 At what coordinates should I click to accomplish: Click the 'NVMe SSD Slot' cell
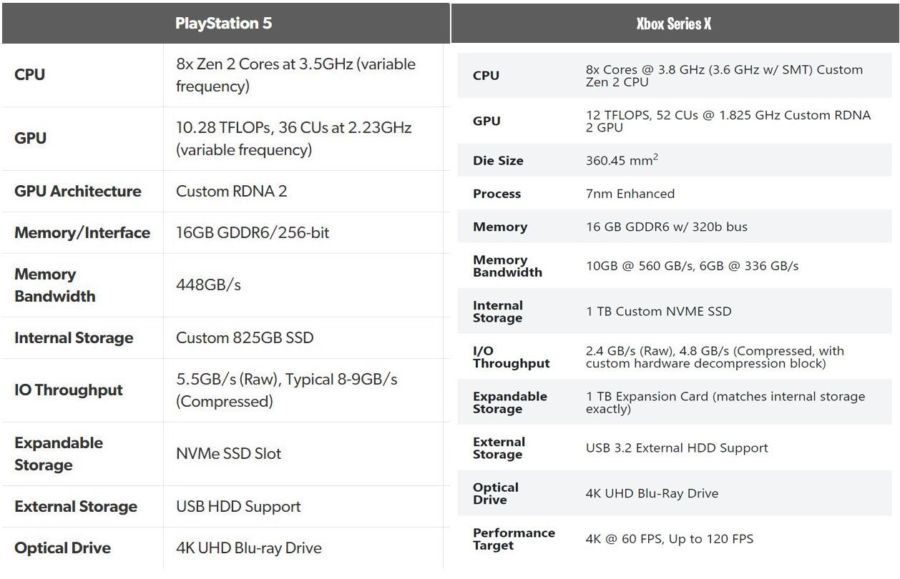(x=229, y=454)
